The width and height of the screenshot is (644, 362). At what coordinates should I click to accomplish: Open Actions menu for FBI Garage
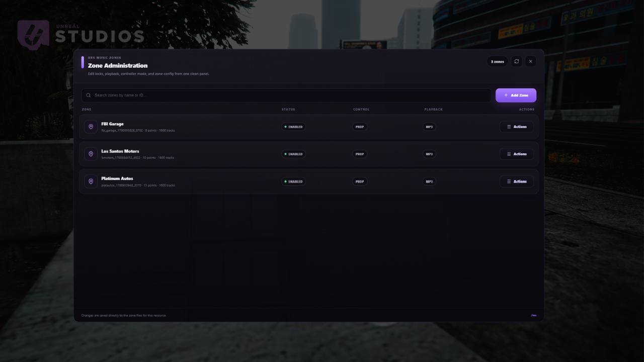pyautogui.click(x=516, y=127)
